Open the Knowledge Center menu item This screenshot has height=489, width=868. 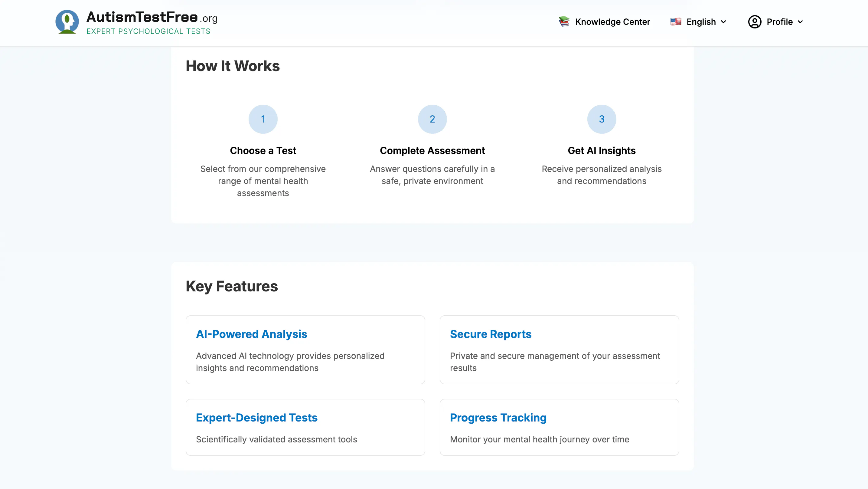click(604, 22)
